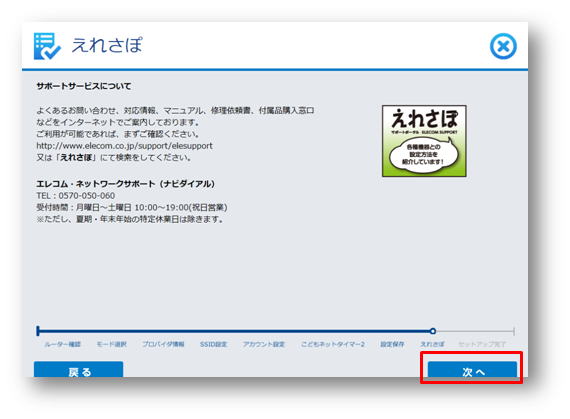Image resolution: width=570 pixels, height=419 pixels.
Task: Click the end tick of progress bar
Action: pyautogui.click(x=514, y=331)
